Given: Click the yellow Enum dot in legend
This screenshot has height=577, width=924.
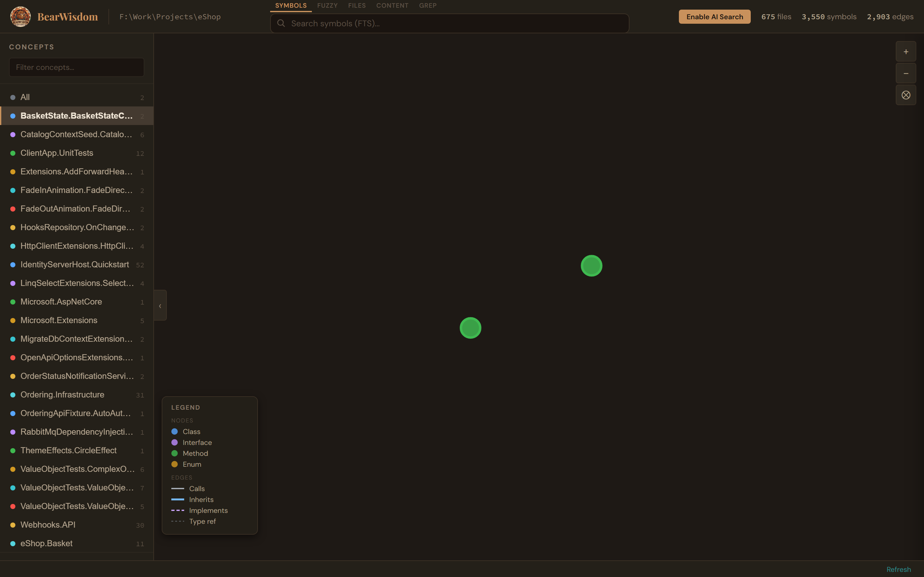Looking at the screenshot, I should click(175, 464).
